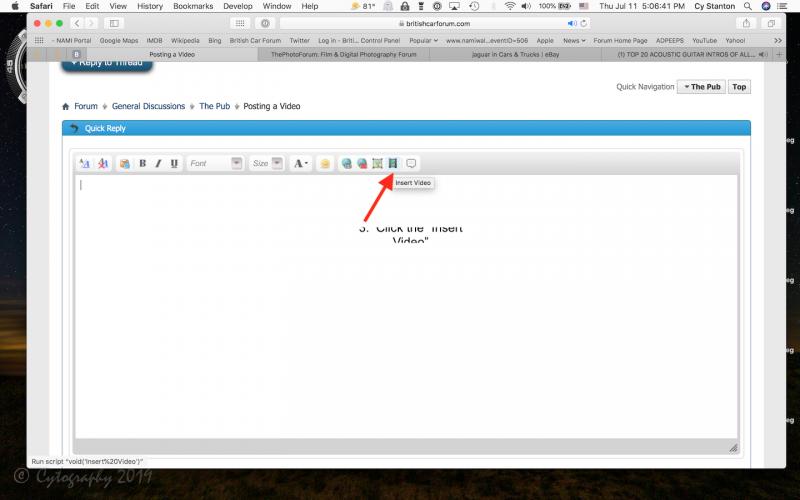Image resolution: width=800 pixels, height=500 pixels.
Task: Open the volume control in menu bar
Action: click(526, 6)
